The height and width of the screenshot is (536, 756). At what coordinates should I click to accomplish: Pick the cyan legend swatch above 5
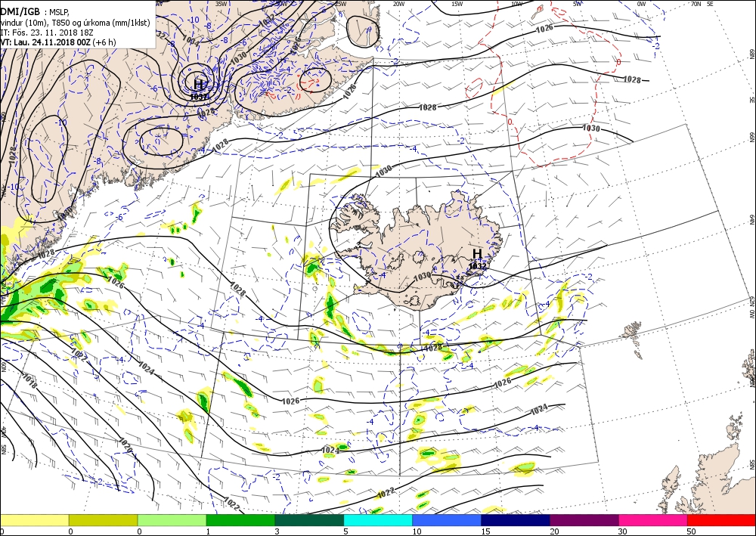[x=378, y=520]
